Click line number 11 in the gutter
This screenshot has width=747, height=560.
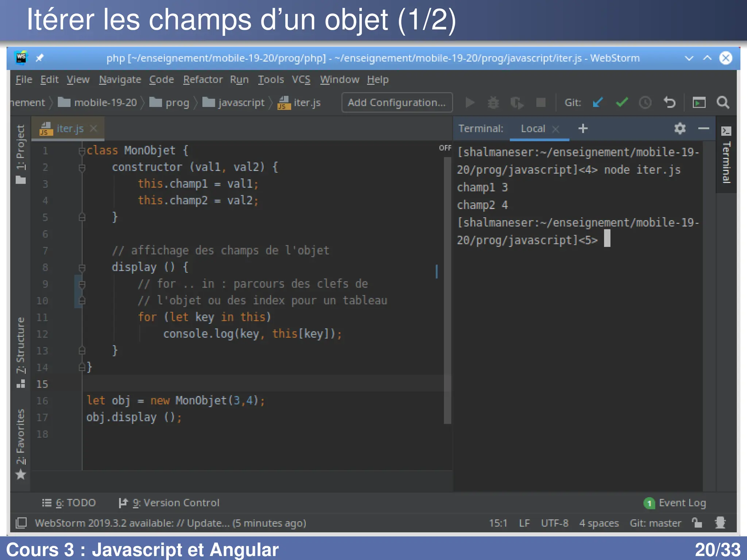[x=42, y=318]
